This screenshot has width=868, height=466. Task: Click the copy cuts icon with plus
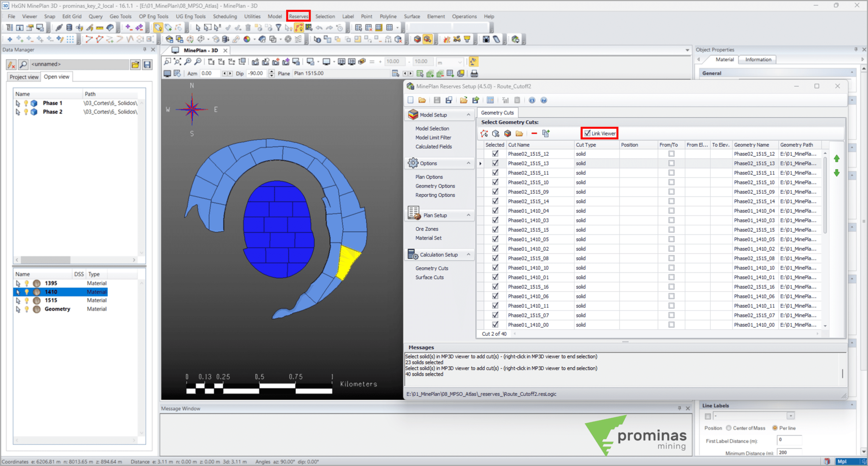[x=546, y=134]
